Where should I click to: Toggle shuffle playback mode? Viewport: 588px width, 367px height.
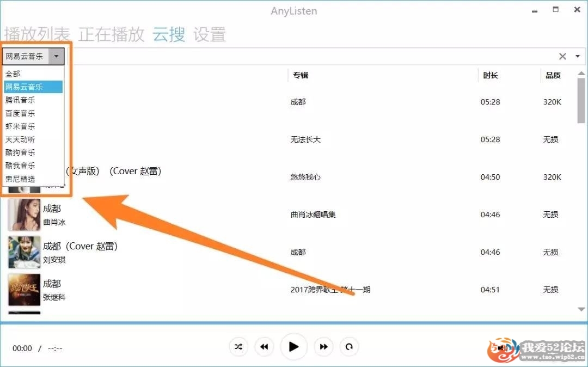238,347
